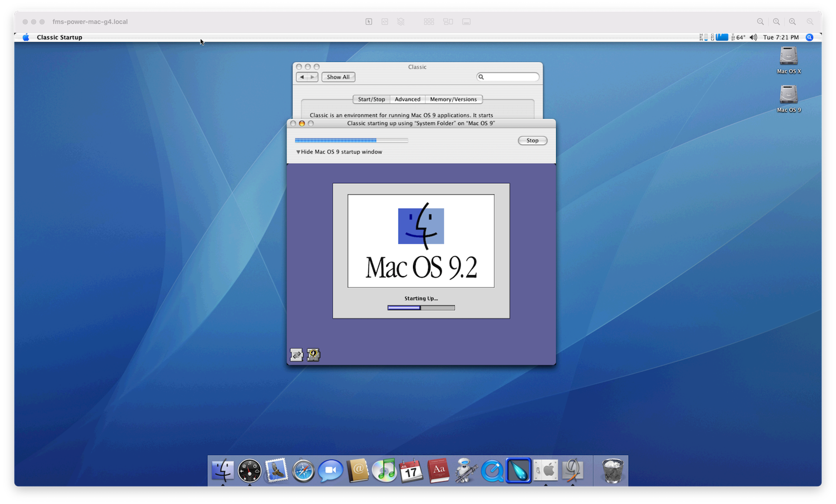This screenshot has height=504, width=836.
Task: Select the cursor mode icon in viewer toolbar
Action: tap(369, 22)
